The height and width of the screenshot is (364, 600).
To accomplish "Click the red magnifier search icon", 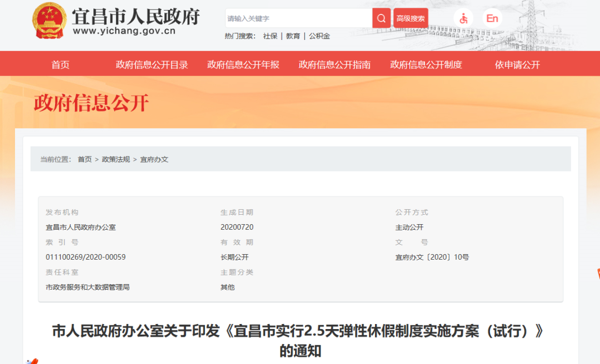I will coord(381,18).
